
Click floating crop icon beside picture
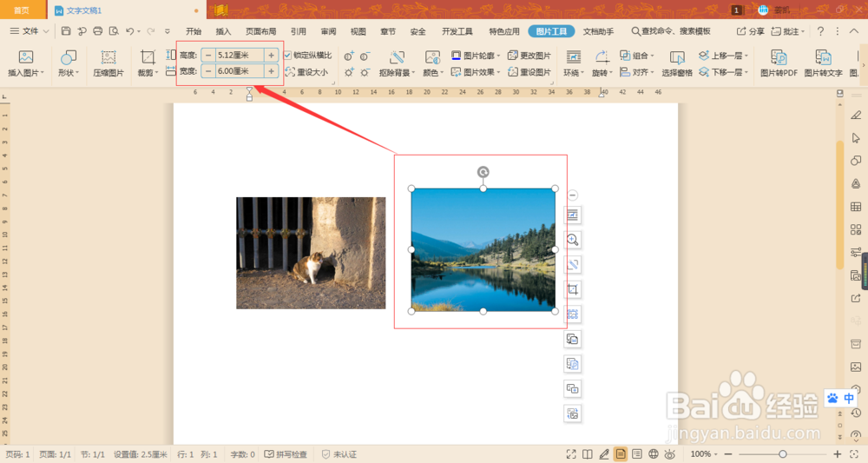click(572, 289)
